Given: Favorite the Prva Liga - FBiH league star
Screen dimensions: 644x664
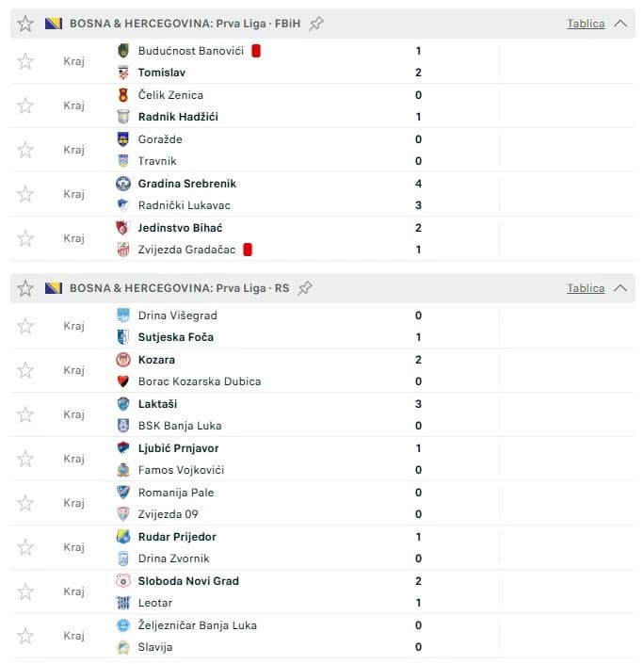Looking at the screenshot, I should click(x=25, y=24).
